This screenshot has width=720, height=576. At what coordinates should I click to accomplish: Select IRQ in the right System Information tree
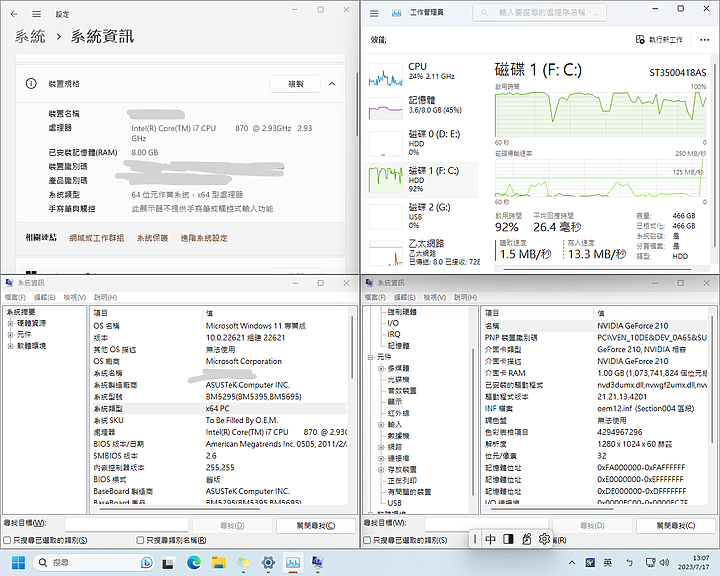(x=394, y=334)
